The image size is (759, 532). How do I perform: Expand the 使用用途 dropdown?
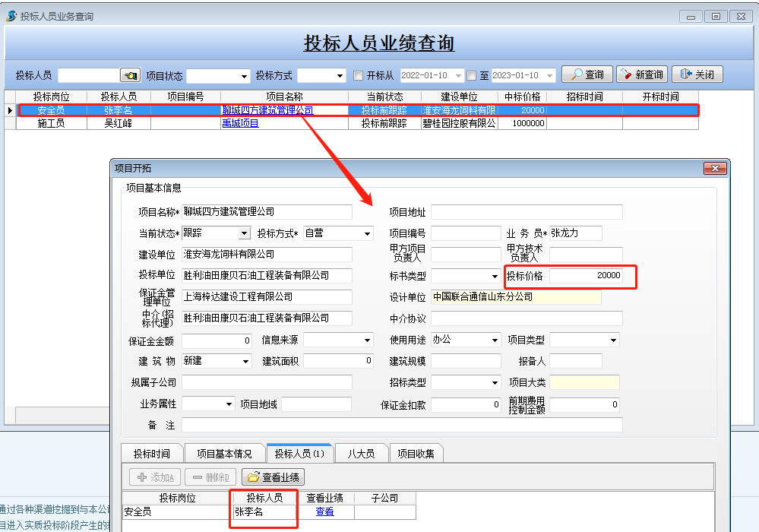pyautogui.click(x=495, y=340)
